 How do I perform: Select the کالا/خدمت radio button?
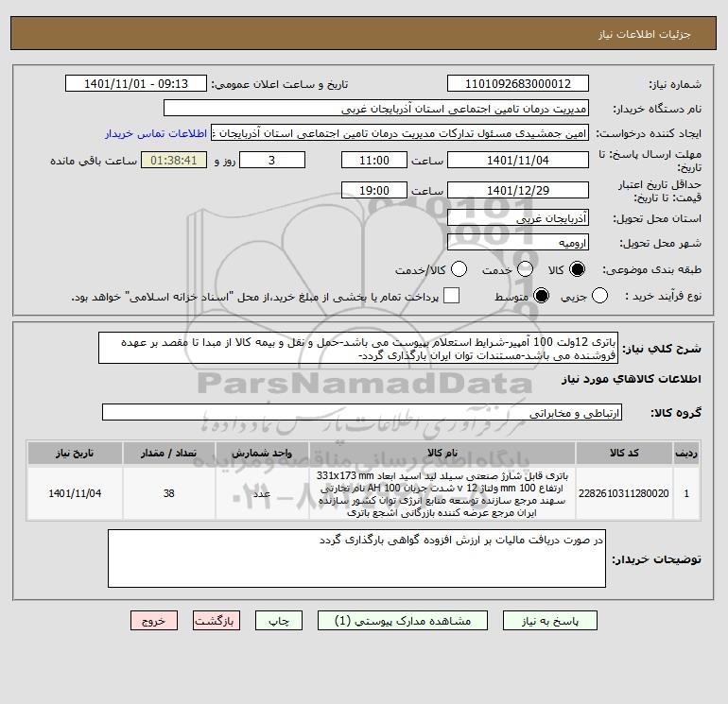(x=459, y=269)
